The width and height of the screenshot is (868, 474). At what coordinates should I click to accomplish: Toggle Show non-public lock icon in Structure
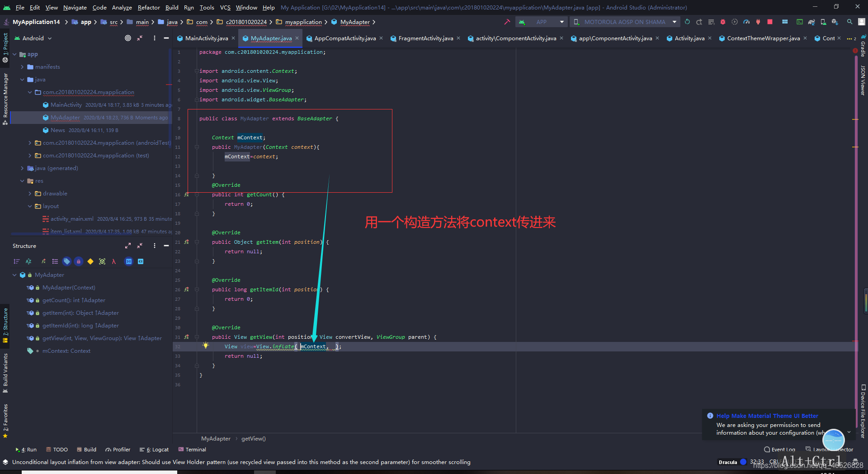point(79,261)
